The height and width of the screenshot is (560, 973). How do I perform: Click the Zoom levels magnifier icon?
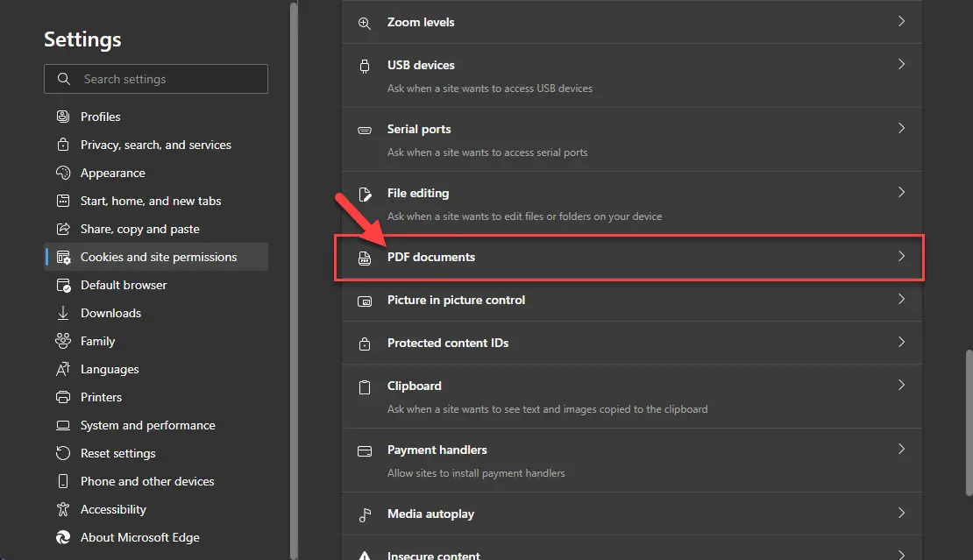[365, 23]
